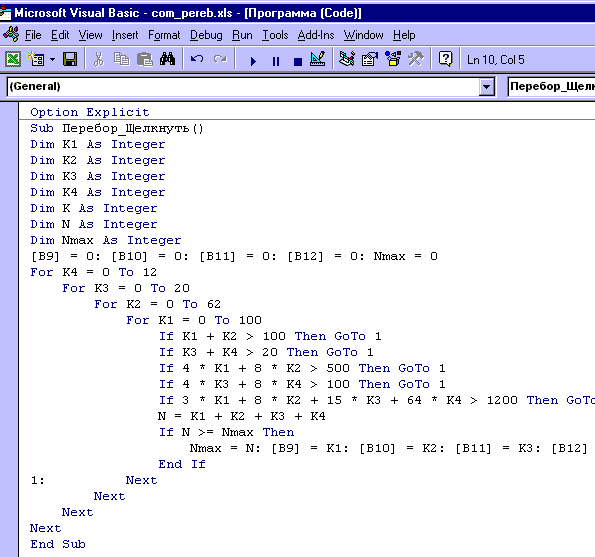Click Insert UserForm toolbar icon

pos(36,59)
